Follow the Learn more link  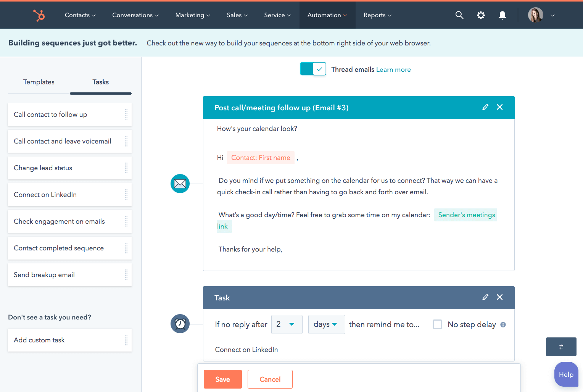pyautogui.click(x=393, y=69)
